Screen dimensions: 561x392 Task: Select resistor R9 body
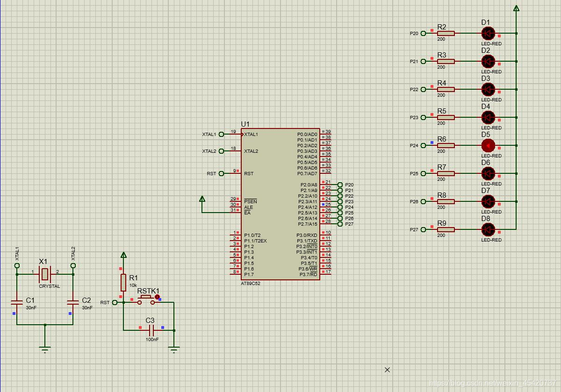446,229
